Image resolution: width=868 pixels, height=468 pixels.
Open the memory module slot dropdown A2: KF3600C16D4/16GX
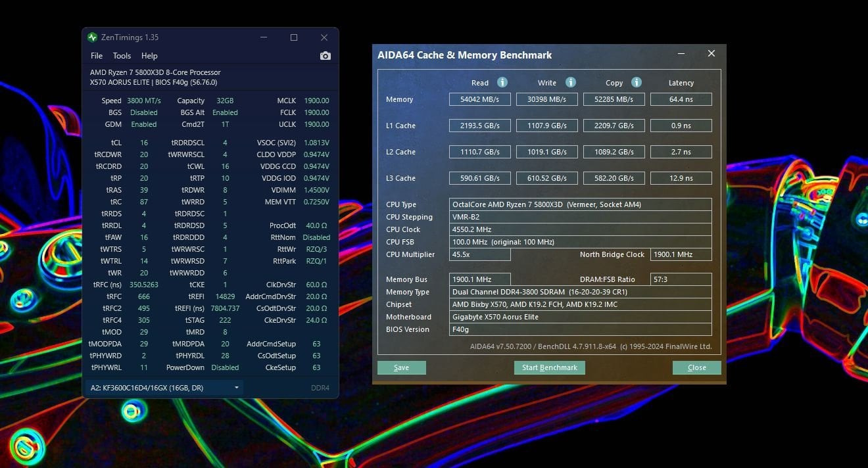(x=164, y=388)
